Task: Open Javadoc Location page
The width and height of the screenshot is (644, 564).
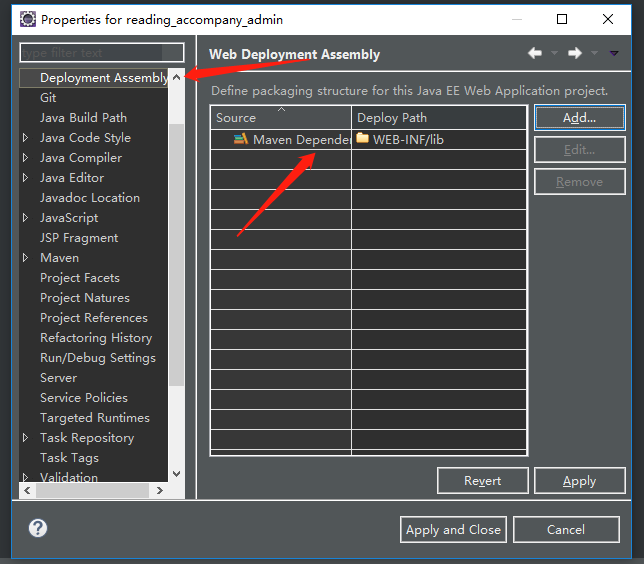Action: pyautogui.click(x=90, y=198)
